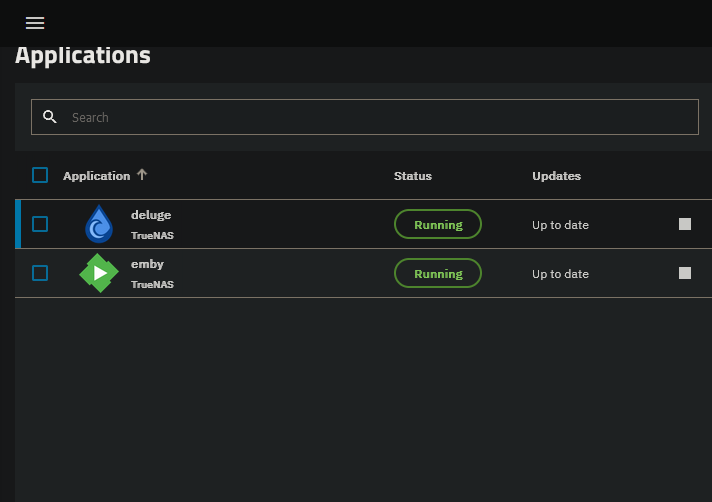712x502 pixels.
Task: Click the search magnifier icon
Action: click(49, 117)
